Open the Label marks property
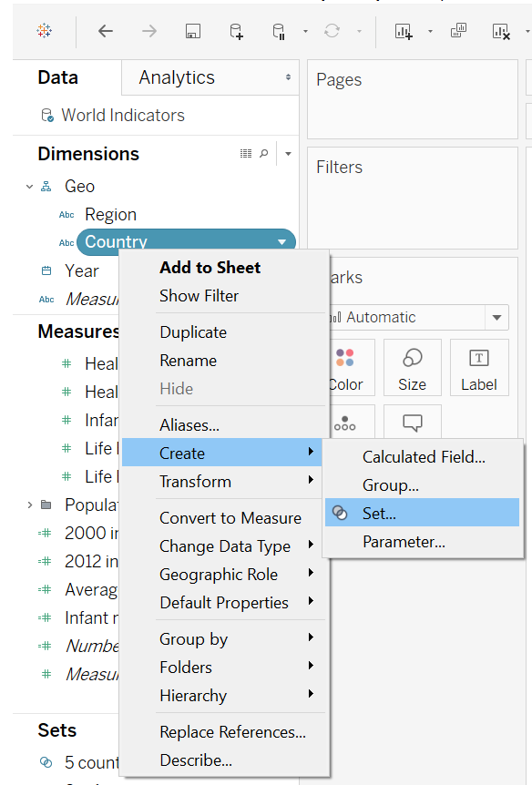The width and height of the screenshot is (532, 785). pos(479,367)
